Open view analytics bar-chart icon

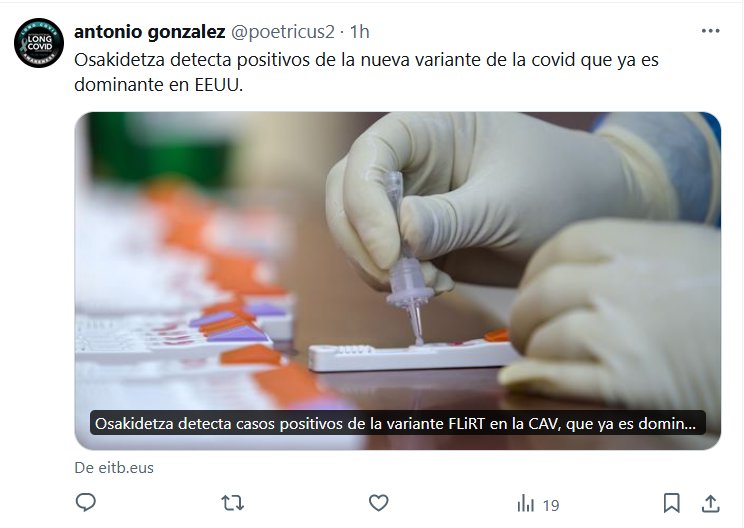pyautogui.click(x=526, y=503)
